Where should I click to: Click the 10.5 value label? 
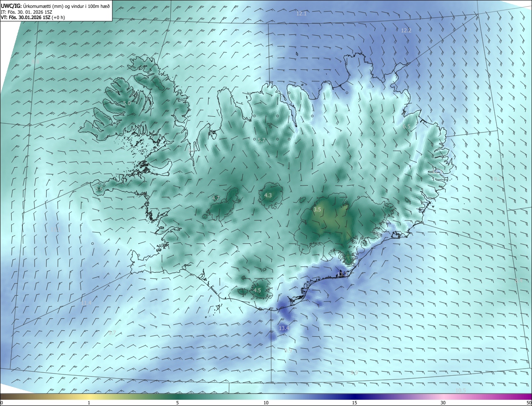[x=461, y=391]
